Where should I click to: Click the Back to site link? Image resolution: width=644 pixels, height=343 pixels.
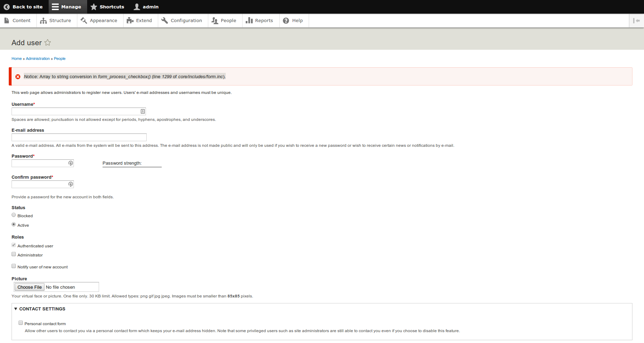pyautogui.click(x=28, y=7)
